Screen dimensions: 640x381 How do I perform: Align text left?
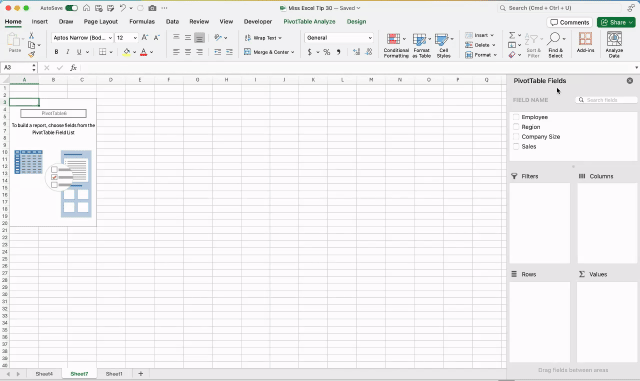click(x=176, y=52)
